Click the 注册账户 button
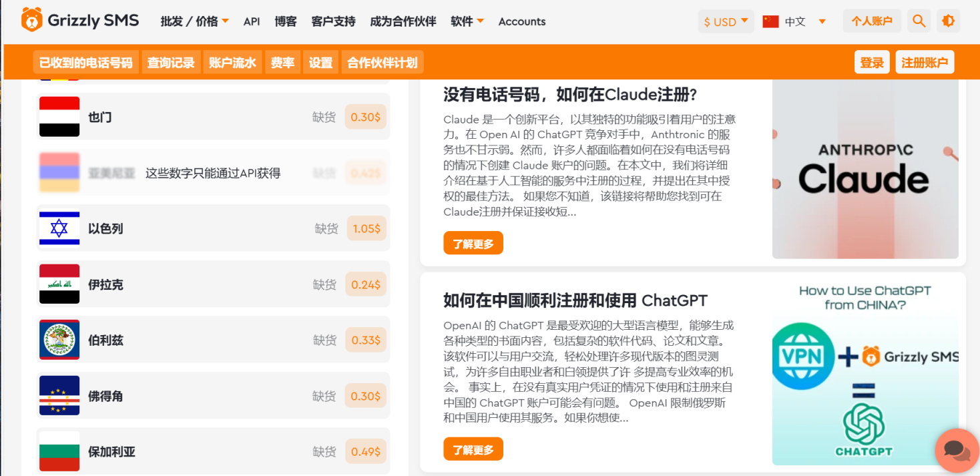Image resolution: width=980 pixels, height=476 pixels. pos(924,63)
